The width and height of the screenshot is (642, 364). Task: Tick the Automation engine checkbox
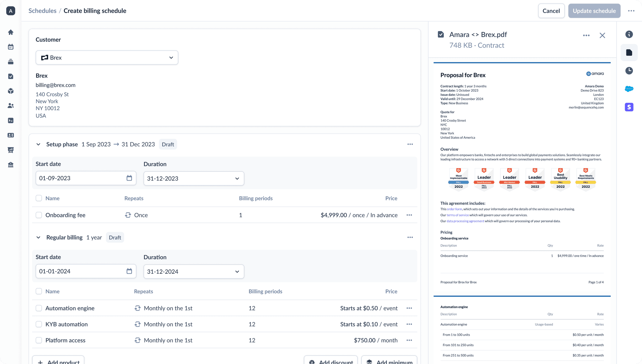point(39,308)
